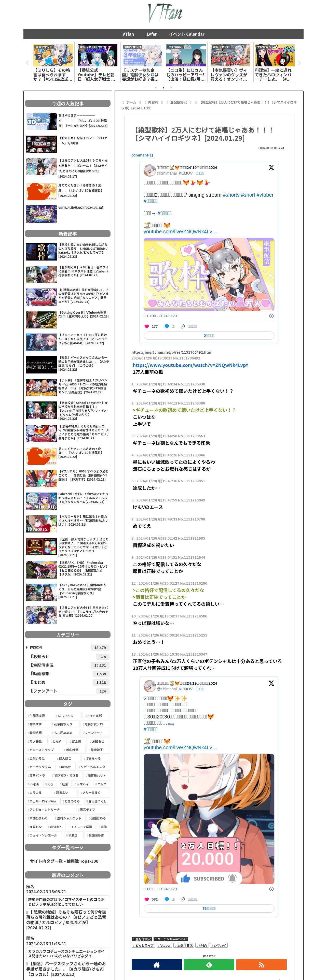Click the home icon blue button
The image size is (327, 980).
pos(156,964)
